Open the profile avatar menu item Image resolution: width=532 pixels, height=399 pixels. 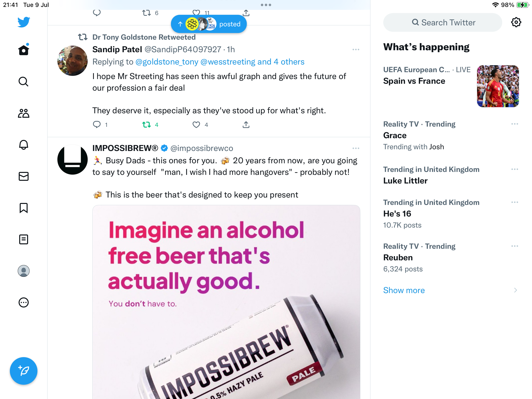coord(24,271)
